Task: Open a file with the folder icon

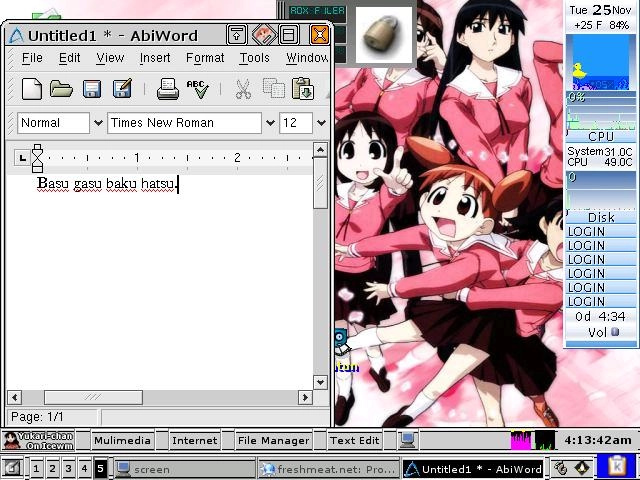Action: tap(61, 89)
